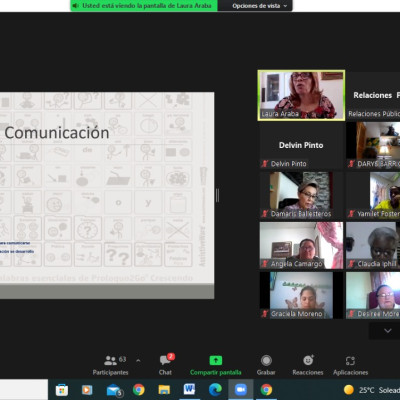Screen dimensions: 400x400
Task: Open Microsoft Edge from the taskbar
Action: 215,389
